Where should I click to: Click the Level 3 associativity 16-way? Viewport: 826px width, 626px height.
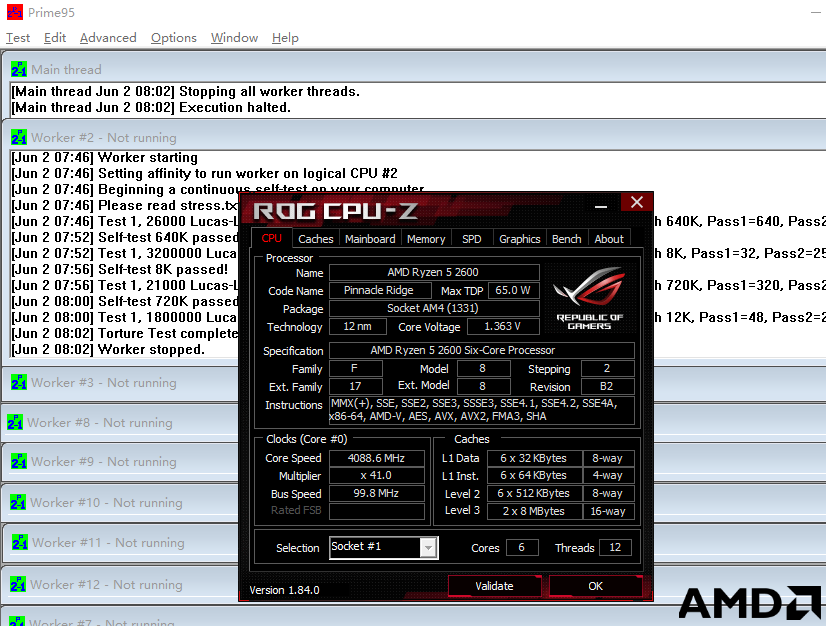click(x=608, y=511)
